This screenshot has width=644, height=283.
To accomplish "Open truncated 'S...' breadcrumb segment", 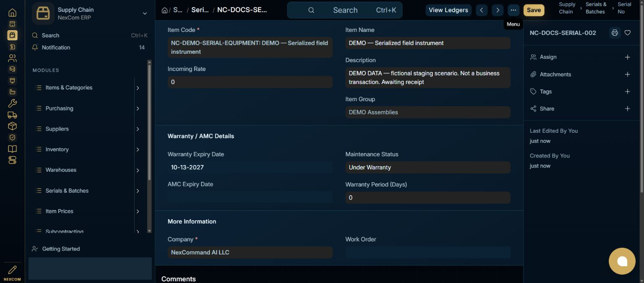I will click(178, 10).
